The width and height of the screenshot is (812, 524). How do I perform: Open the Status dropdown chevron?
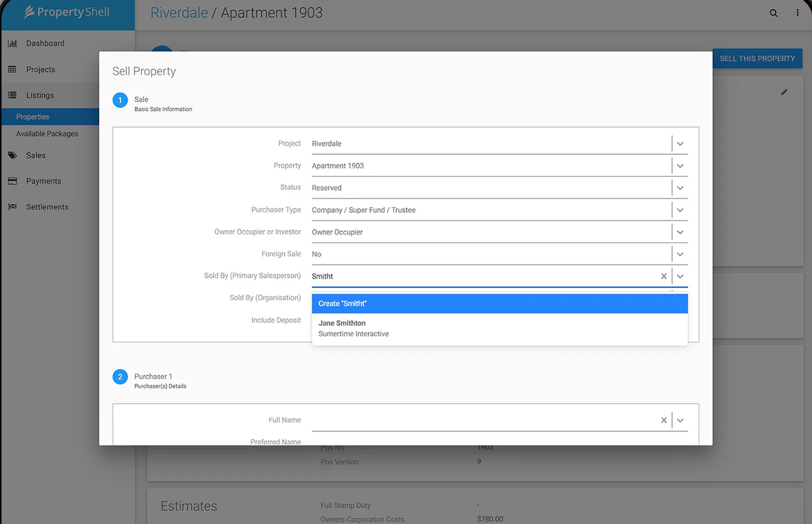coord(680,188)
